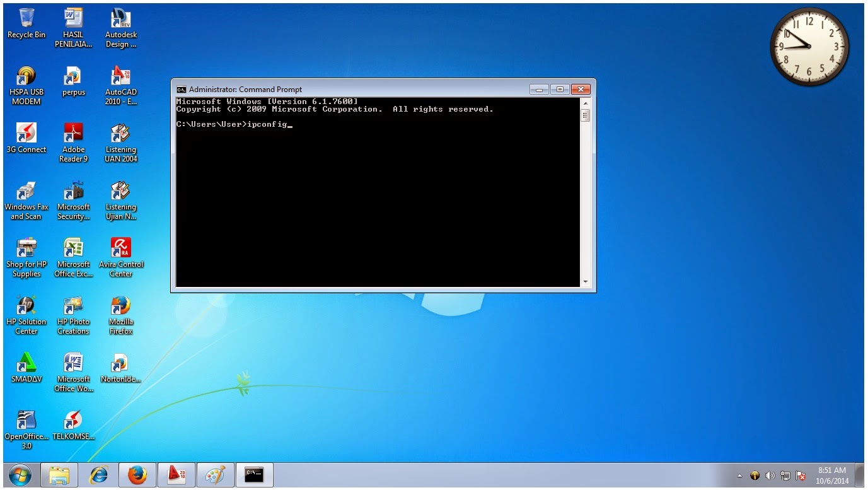Select the perpus desktop shortcut

click(73, 81)
